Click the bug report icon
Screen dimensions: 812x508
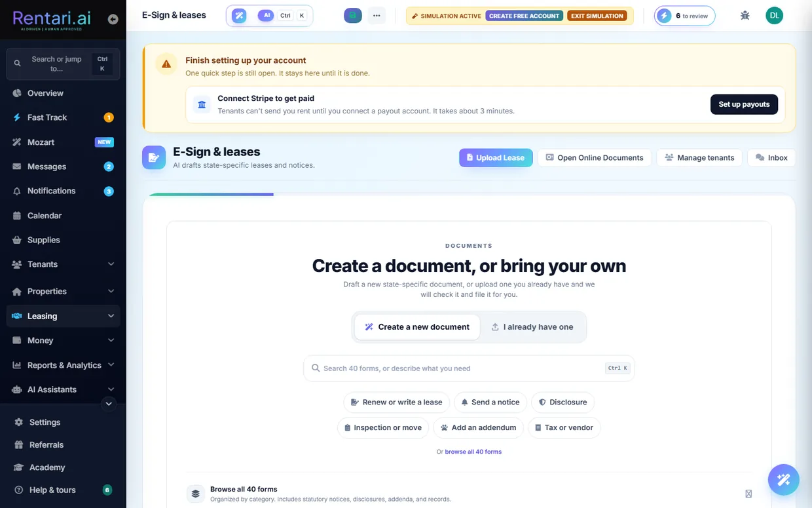click(x=745, y=16)
